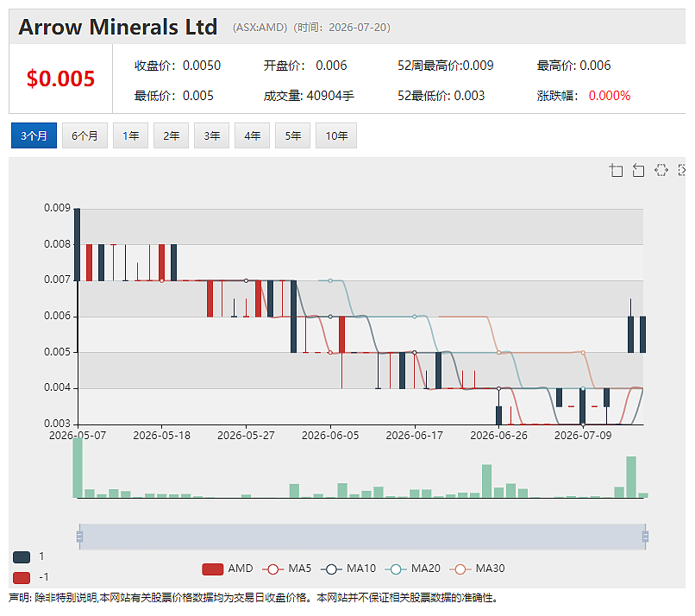View the 3年 chart range

point(212,135)
